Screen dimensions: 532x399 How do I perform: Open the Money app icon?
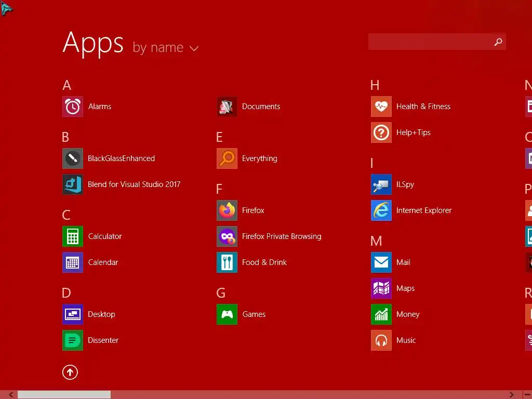point(381,314)
